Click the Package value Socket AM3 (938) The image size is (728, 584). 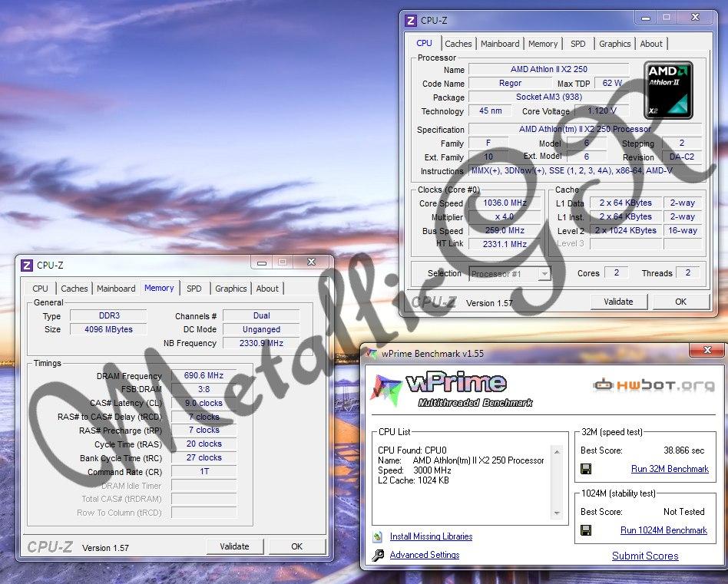(x=549, y=97)
